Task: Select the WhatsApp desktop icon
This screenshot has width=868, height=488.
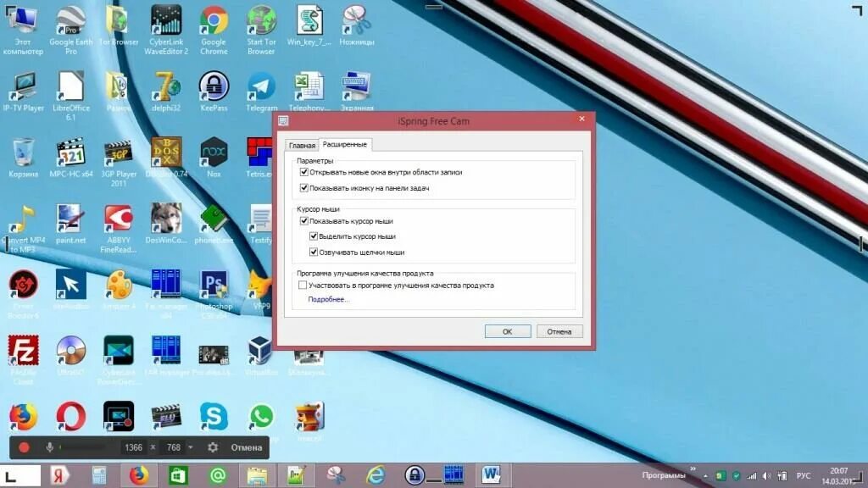Action: click(261, 416)
